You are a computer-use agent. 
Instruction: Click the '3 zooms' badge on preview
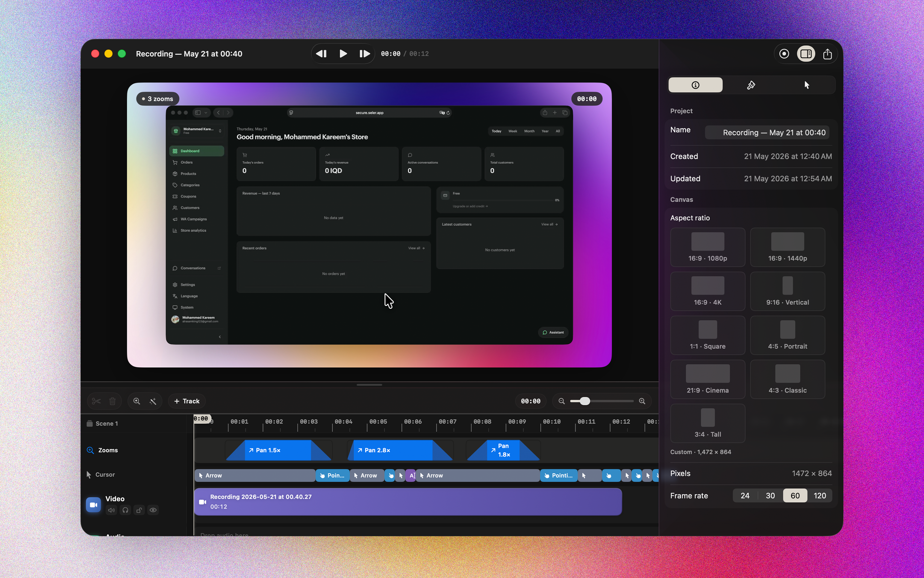click(x=158, y=99)
